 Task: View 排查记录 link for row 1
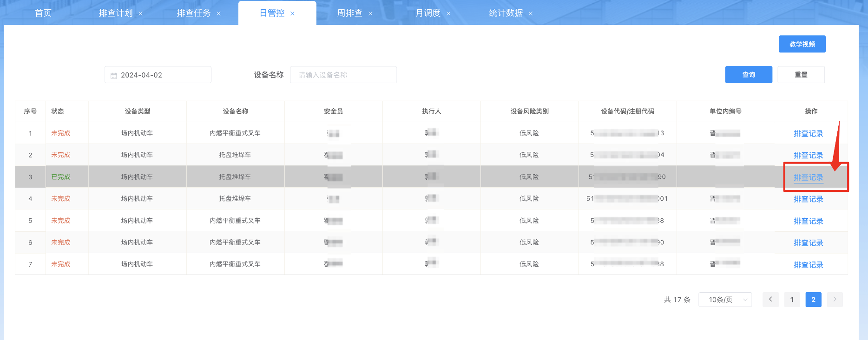[808, 134]
